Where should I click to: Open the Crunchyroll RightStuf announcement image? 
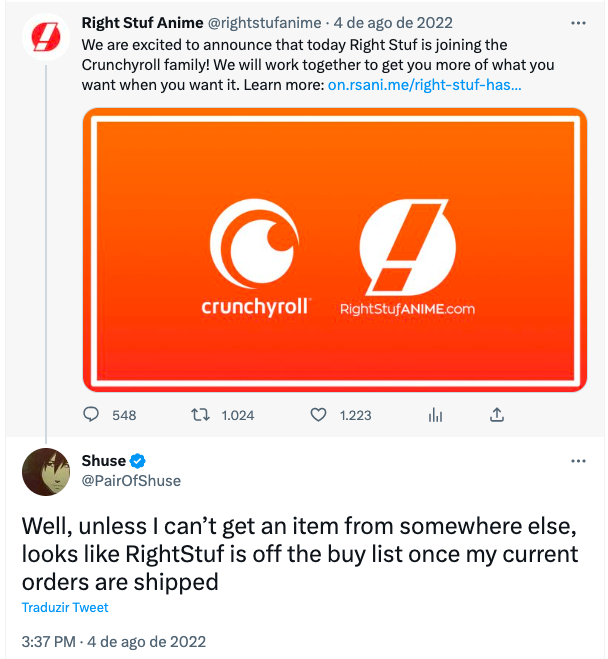click(x=334, y=249)
